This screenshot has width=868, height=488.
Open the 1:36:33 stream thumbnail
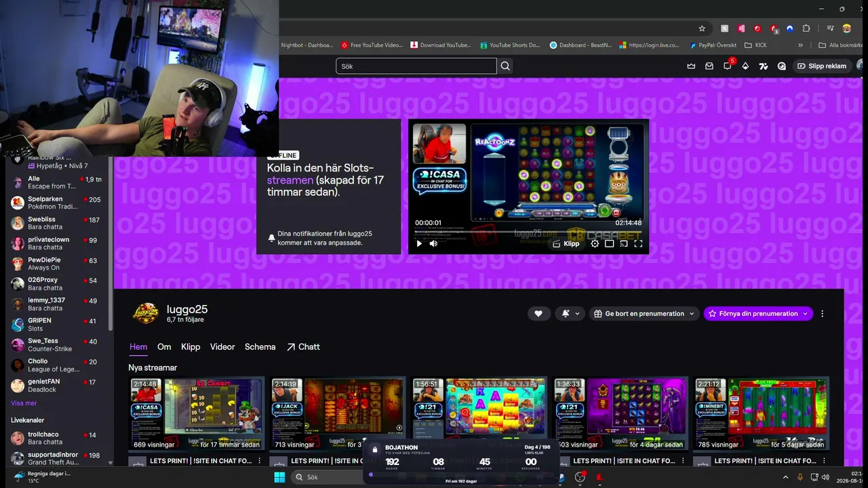(620, 413)
